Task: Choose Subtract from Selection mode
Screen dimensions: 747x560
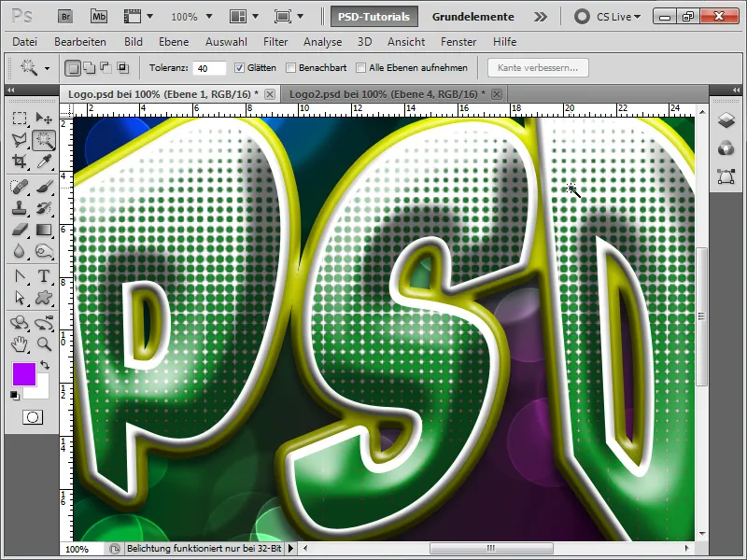Action: [x=106, y=68]
